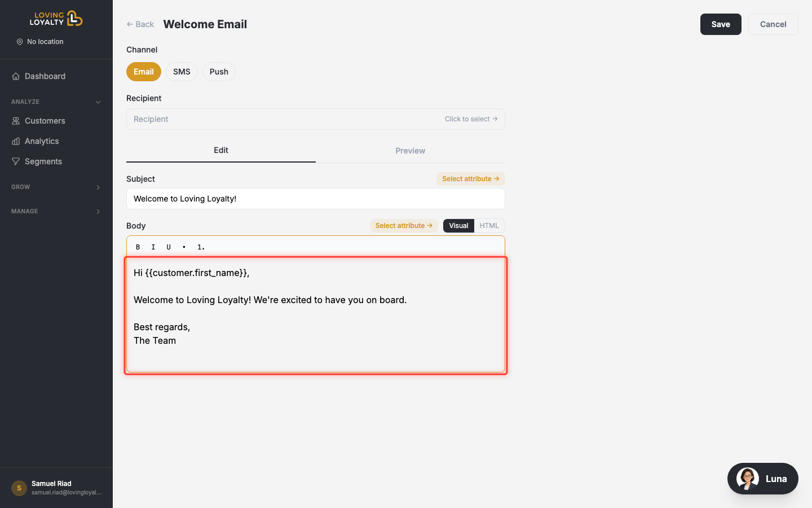Switch body editor to HTML mode
812x508 pixels.
(x=489, y=226)
